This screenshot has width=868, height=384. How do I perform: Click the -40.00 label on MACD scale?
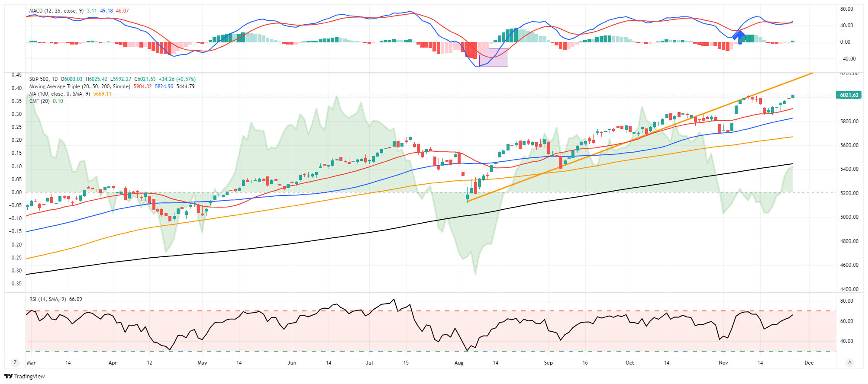[x=848, y=59]
